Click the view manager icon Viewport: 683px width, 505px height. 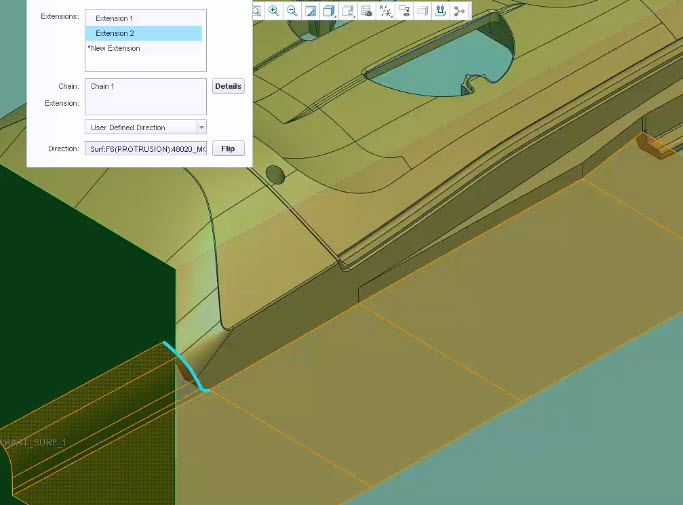click(367, 10)
